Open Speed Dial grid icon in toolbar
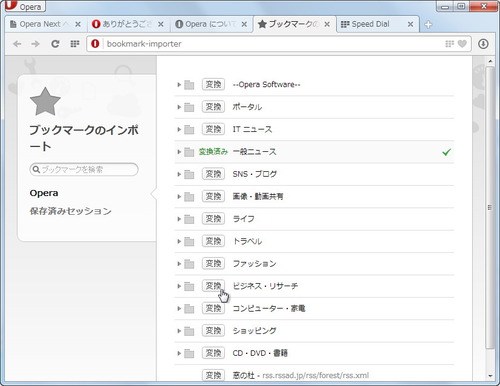Image resolution: width=500 pixels, height=386 pixels. click(x=75, y=44)
